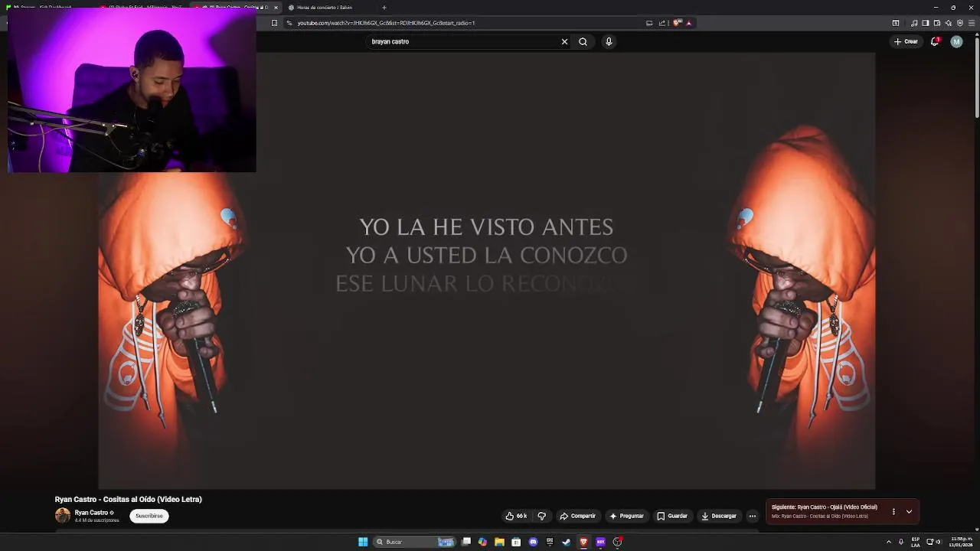Open the purple BOT app in taskbar
This screenshot has width=980, height=551.
(600, 542)
